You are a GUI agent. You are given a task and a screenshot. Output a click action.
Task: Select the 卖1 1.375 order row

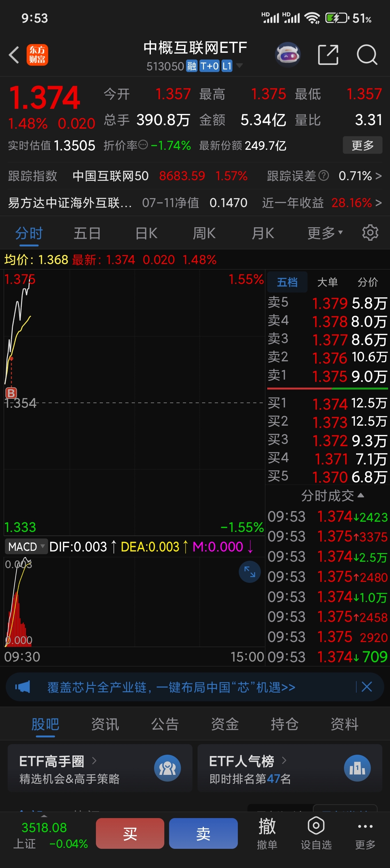tap(327, 376)
